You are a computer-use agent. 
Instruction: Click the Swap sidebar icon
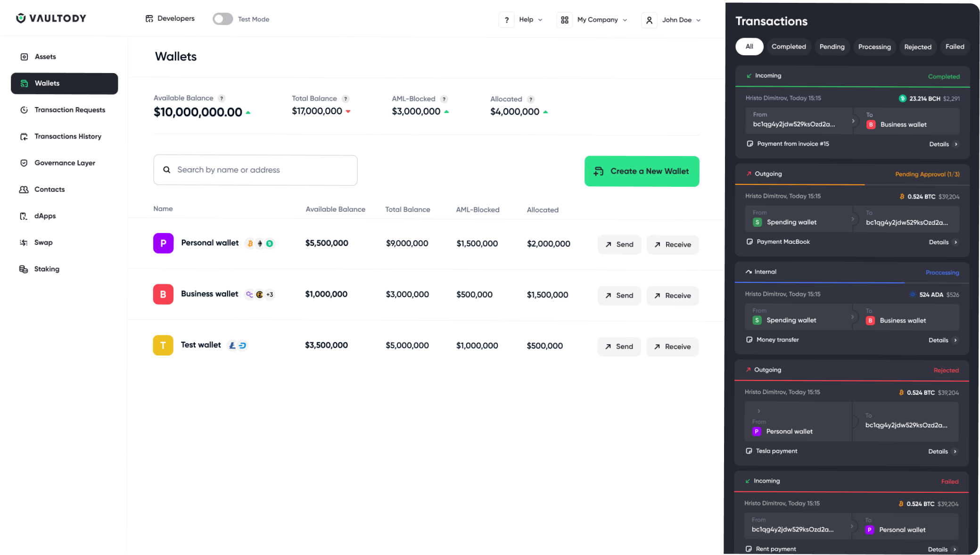click(x=24, y=242)
